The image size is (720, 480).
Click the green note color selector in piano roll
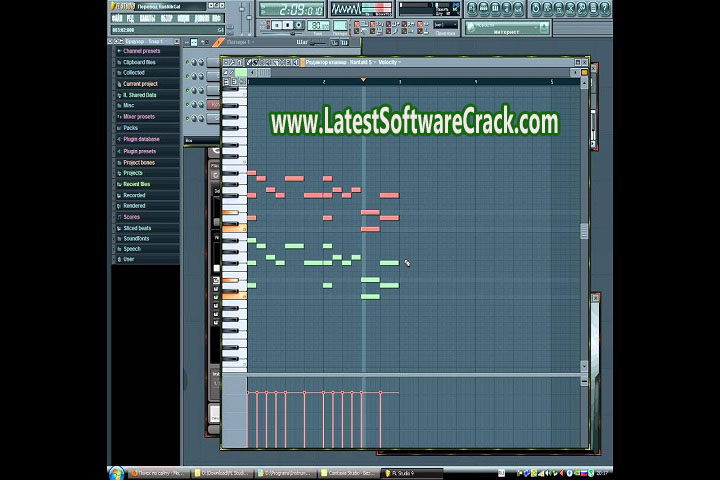click(241, 73)
